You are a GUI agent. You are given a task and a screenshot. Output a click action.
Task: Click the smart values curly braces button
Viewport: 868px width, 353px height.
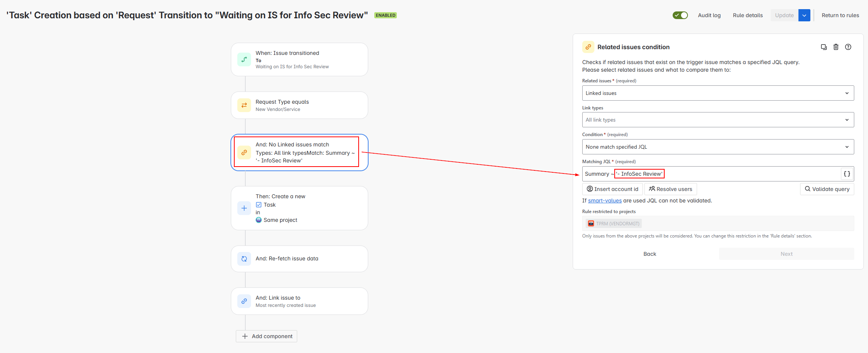(847, 174)
